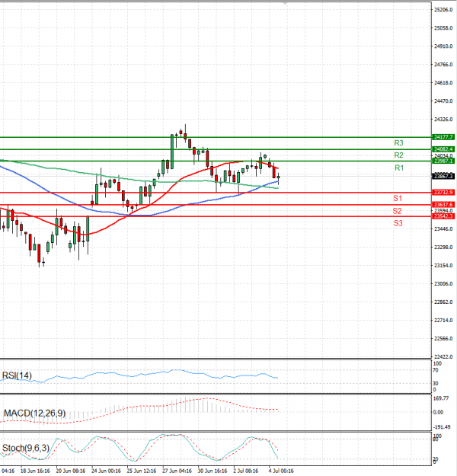Viewport: 457px width, 476px height.
Task: Click the 22422.0 price axis value
Action: tap(443, 356)
